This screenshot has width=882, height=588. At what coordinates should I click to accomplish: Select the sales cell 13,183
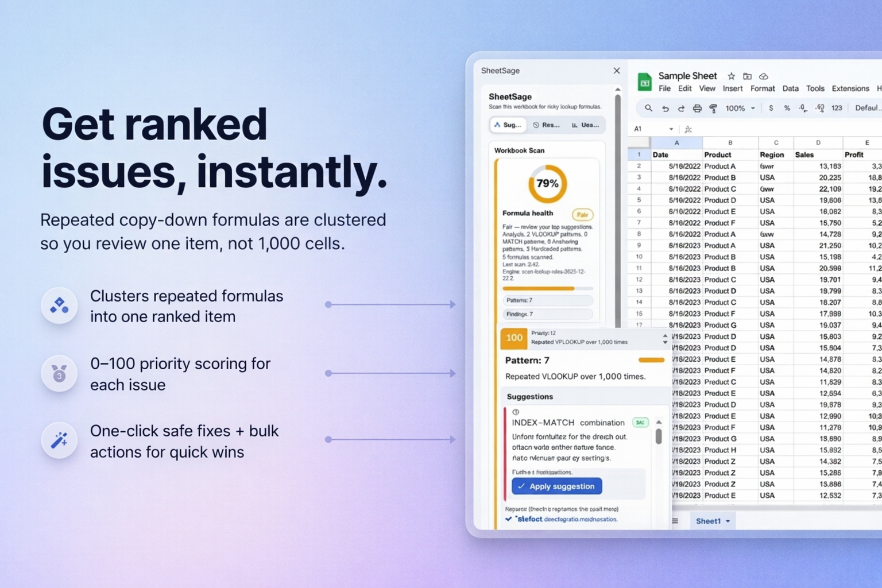pos(818,166)
